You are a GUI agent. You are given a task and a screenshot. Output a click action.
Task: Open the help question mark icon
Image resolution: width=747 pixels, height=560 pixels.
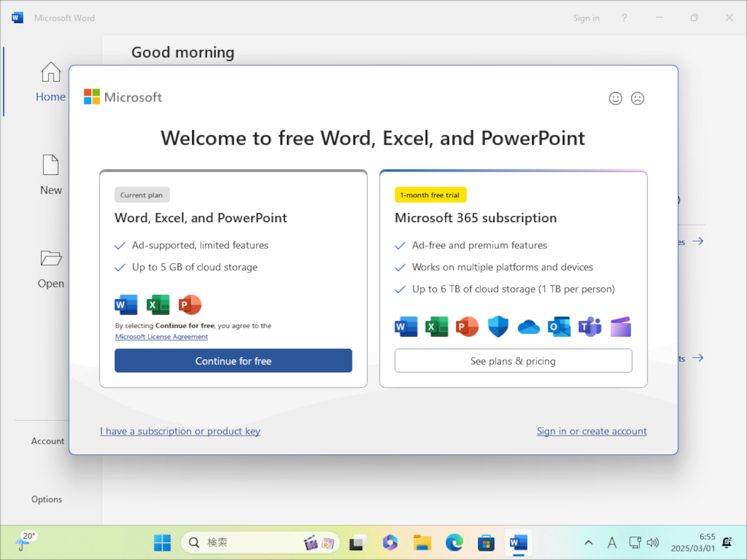(x=624, y=18)
